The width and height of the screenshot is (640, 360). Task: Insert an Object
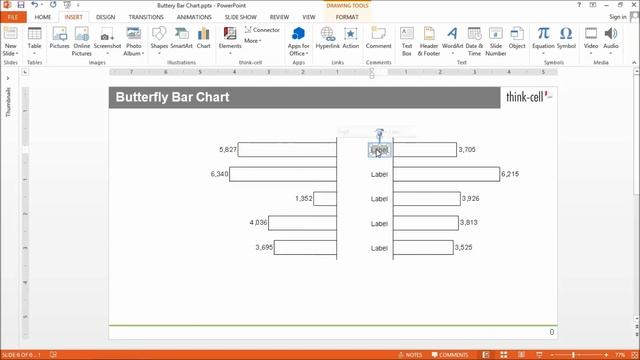[x=517, y=34]
